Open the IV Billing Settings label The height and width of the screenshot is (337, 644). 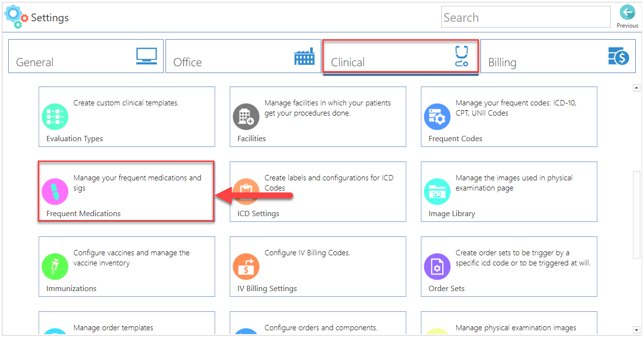coord(267,289)
